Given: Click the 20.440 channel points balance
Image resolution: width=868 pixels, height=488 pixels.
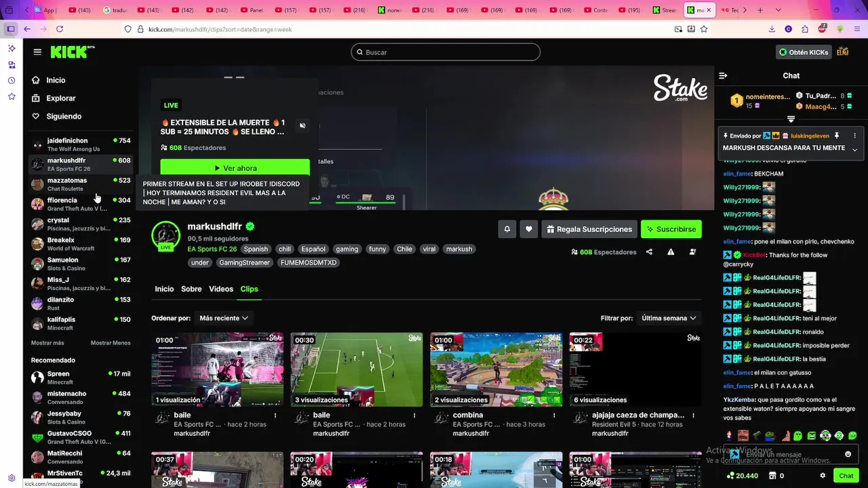Looking at the screenshot, I should (x=742, y=476).
